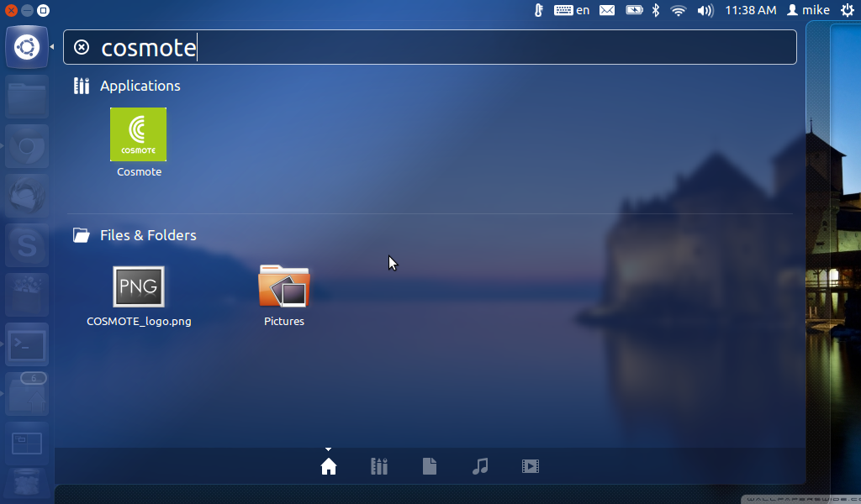The height and width of the screenshot is (504, 861).
Task: Open the Video lens
Action: 530,466
